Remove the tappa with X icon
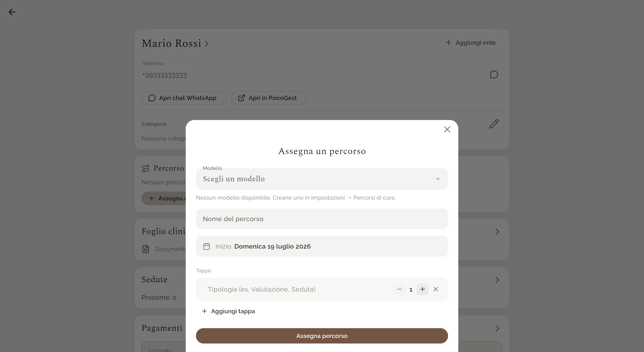Viewport: 644px width, 352px height. click(x=436, y=289)
